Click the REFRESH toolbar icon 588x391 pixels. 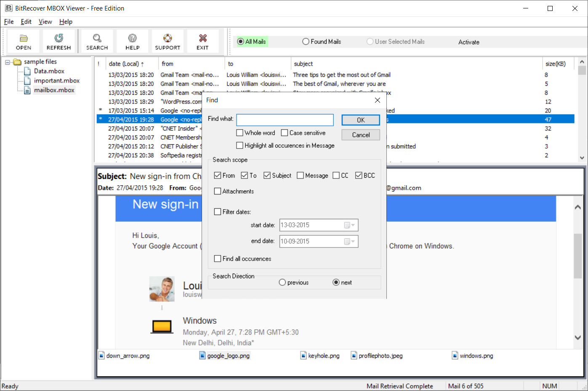pyautogui.click(x=59, y=38)
